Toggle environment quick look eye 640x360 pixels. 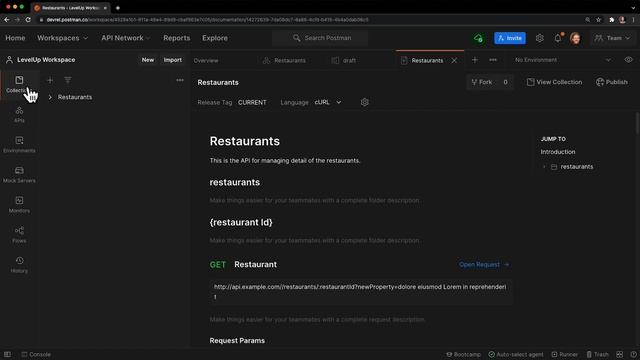point(629,60)
